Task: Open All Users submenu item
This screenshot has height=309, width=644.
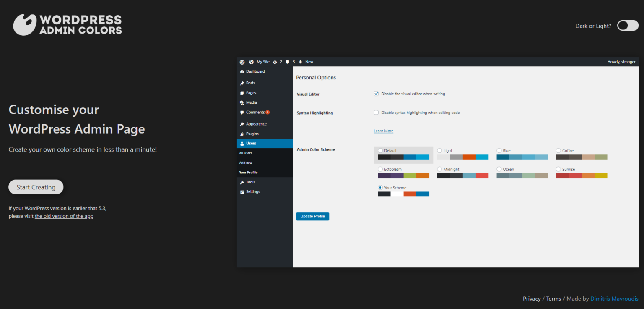Action: click(x=246, y=153)
